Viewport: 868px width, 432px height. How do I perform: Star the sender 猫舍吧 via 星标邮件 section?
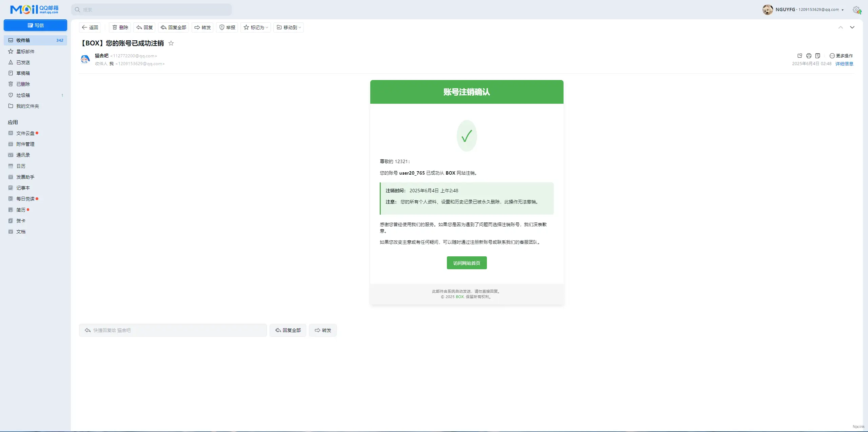25,51
